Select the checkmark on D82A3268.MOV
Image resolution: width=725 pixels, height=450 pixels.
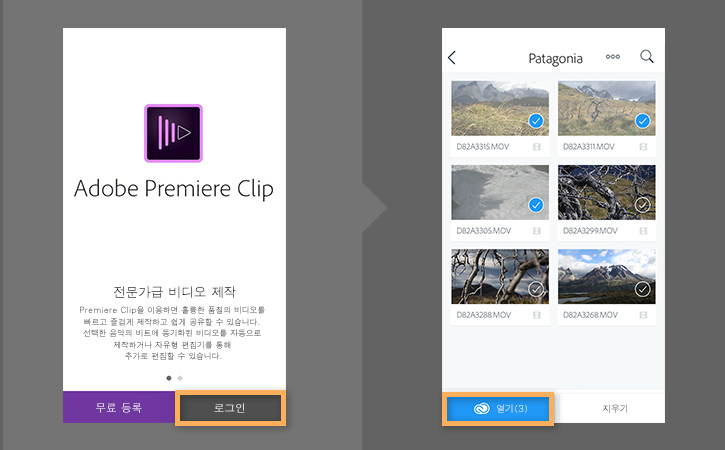pos(642,290)
